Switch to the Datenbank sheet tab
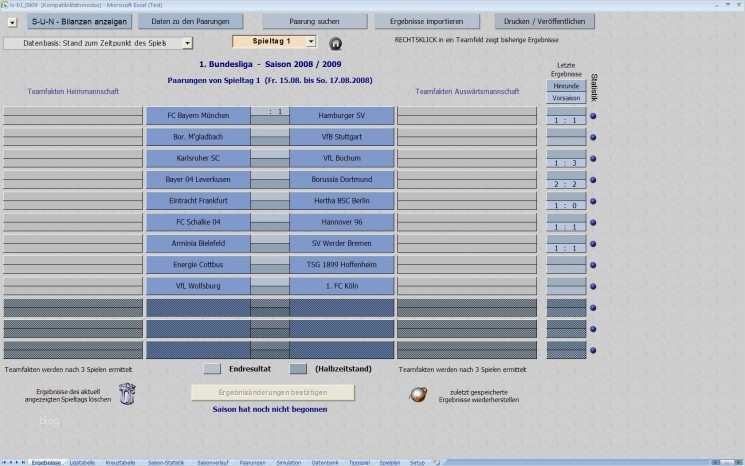This screenshot has height=466, width=745. (325, 463)
